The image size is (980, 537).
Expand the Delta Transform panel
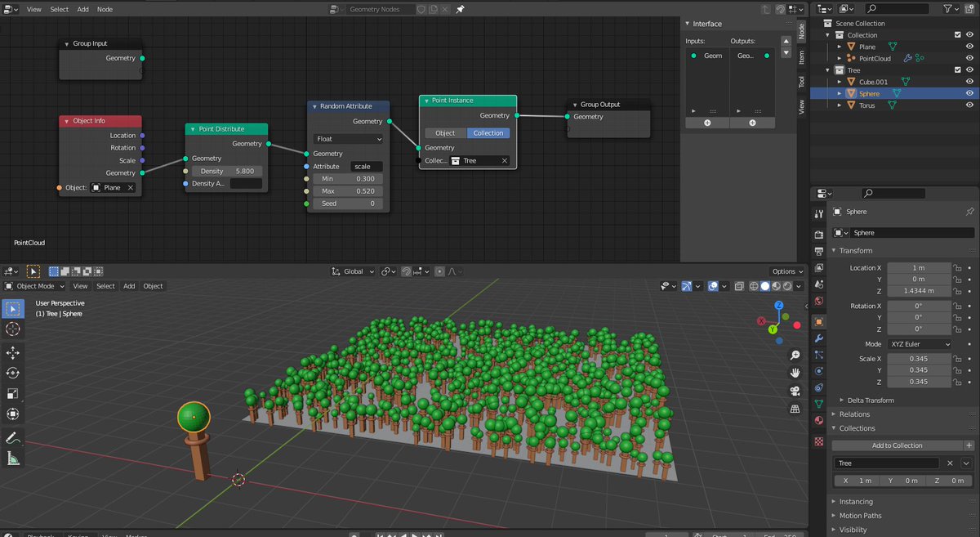click(x=871, y=401)
